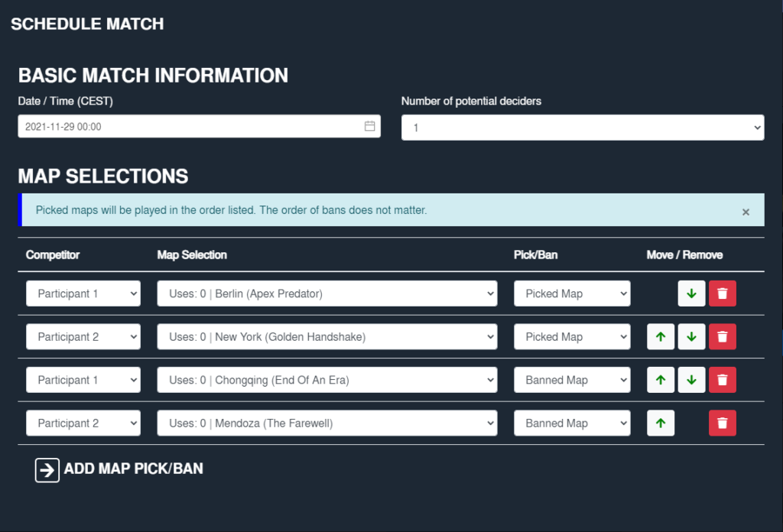Delete the Berlin (Apex Predator) row

coord(723,294)
